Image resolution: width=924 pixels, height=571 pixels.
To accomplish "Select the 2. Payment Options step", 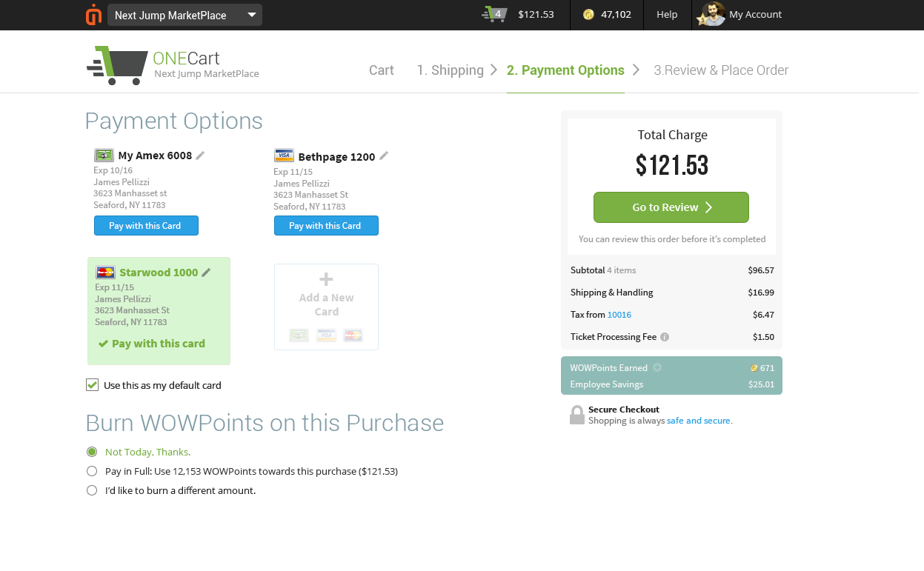I will (x=565, y=70).
